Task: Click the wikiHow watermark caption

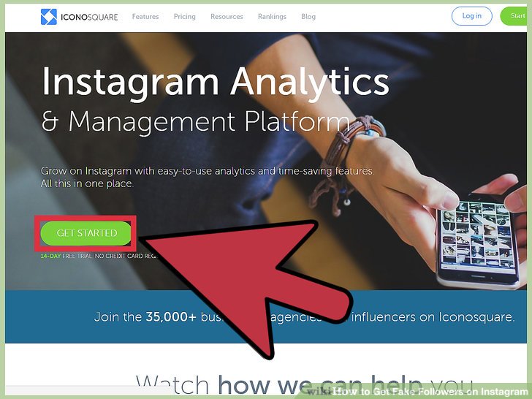Action: pos(417,391)
